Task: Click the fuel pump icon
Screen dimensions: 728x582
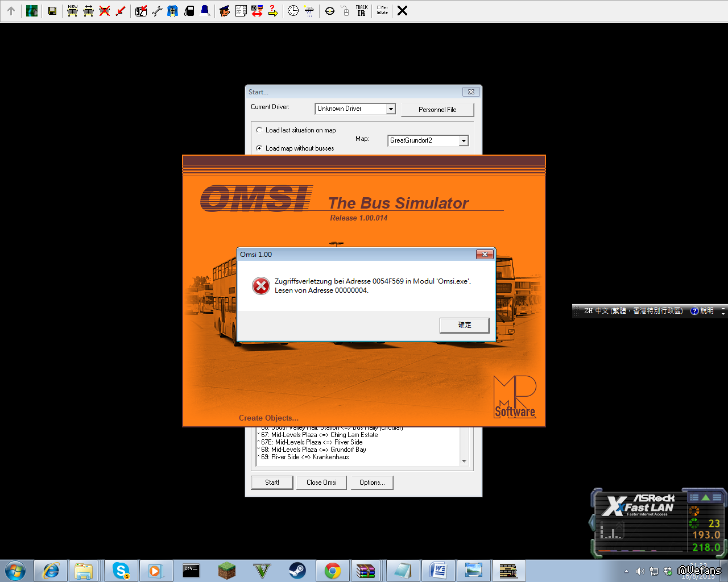Action: point(189,11)
